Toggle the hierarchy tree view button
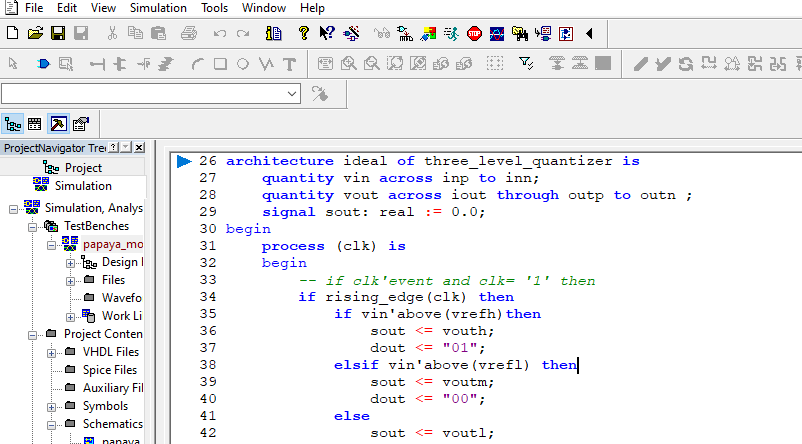The height and width of the screenshot is (444, 802). click(13, 124)
